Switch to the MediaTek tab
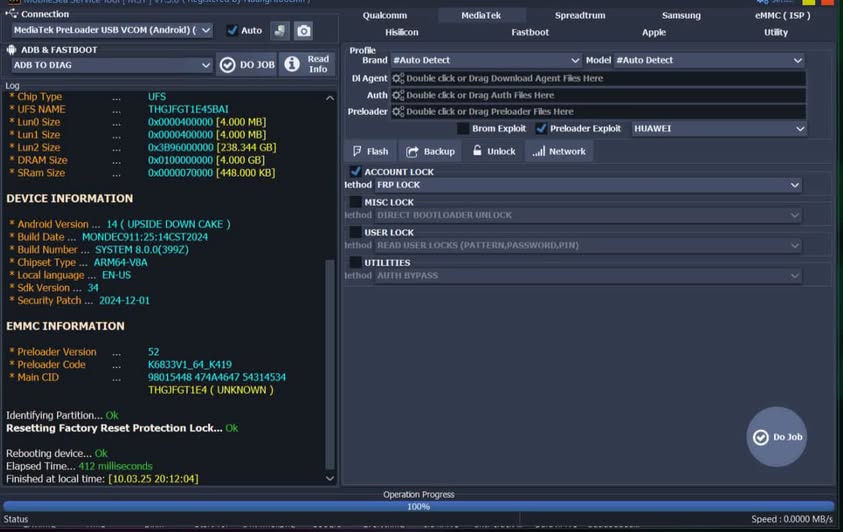Viewport: 843px width, 532px height. click(481, 16)
